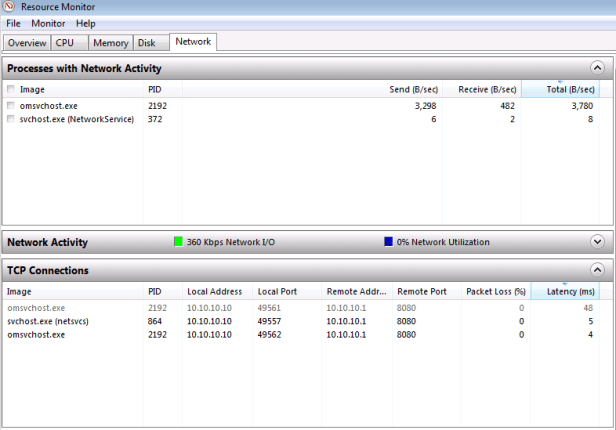Switch to the Disk tab
The height and width of the screenshot is (430, 616).
tap(147, 43)
